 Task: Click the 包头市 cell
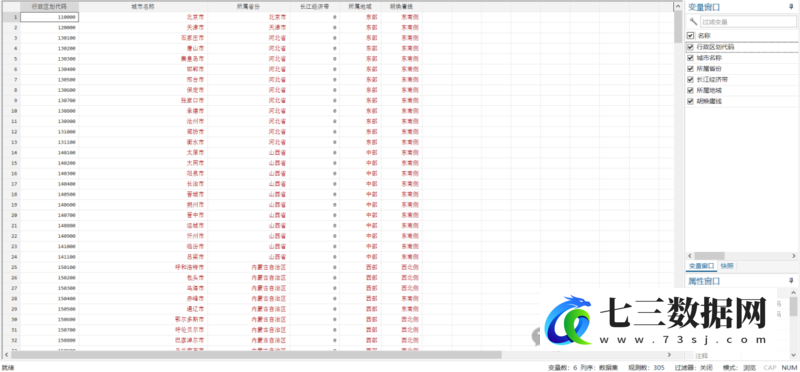pos(143,278)
